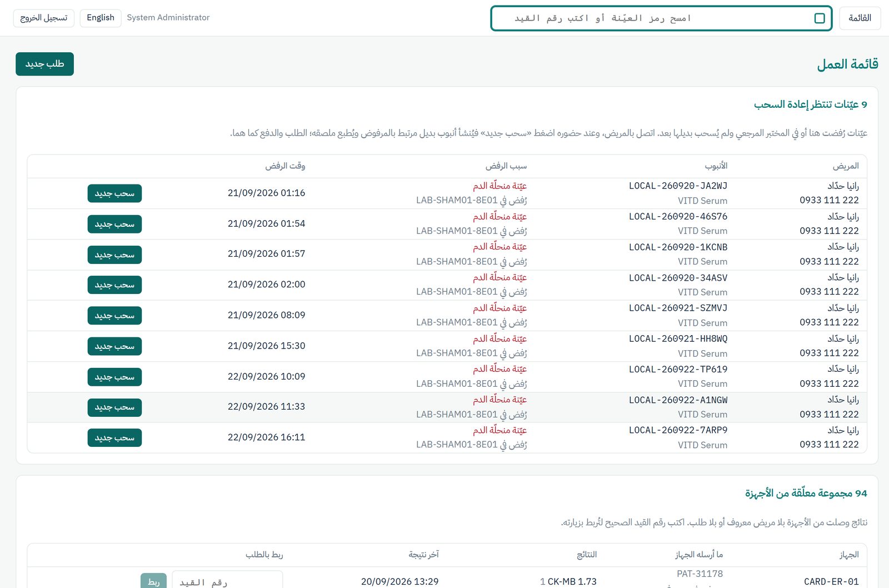Start سحب جديد for tube LOCAL-260922-TP619
Screen dimensions: 889x588
coord(114,377)
